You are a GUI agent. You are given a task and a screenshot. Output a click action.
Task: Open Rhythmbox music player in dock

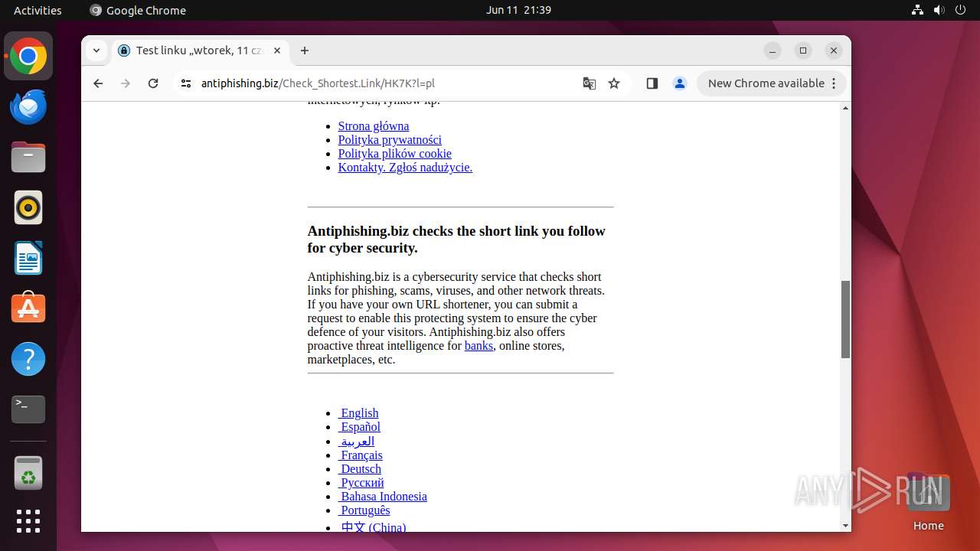(x=28, y=208)
